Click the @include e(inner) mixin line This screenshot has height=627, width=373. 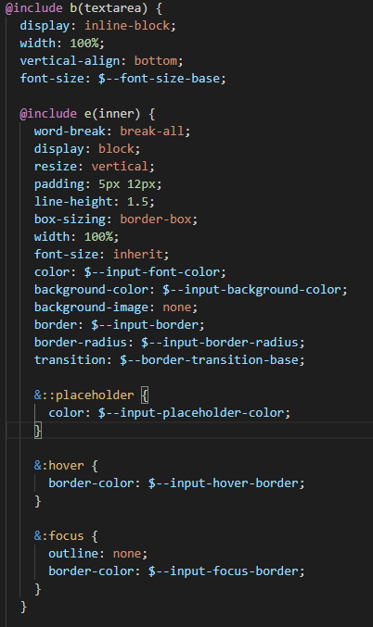87,114
